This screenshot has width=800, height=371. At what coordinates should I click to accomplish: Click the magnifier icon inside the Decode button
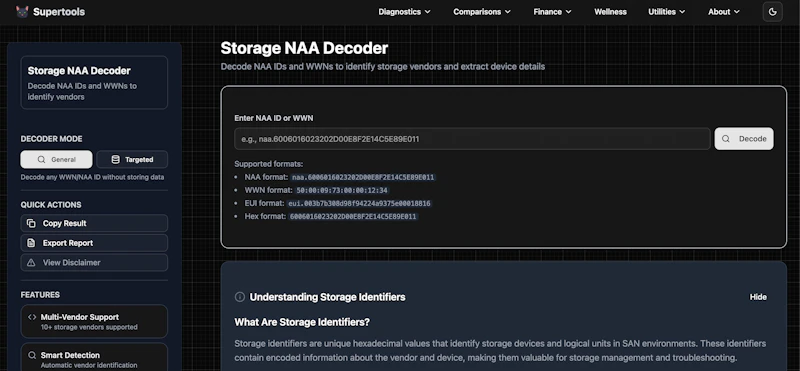click(x=726, y=139)
